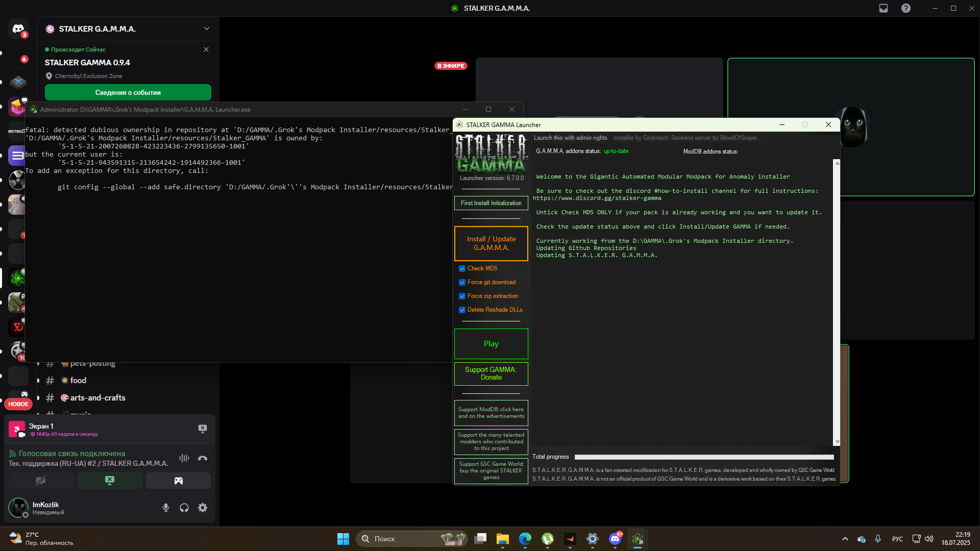Open the orange arrow app on the taskbar

pyautogui.click(x=570, y=539)
